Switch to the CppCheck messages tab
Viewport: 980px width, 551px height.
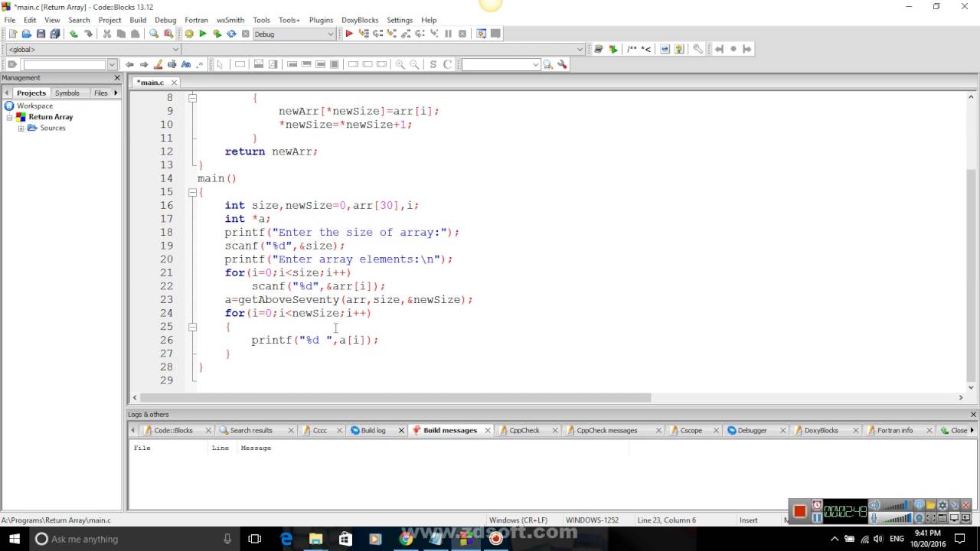pos(606,430)
